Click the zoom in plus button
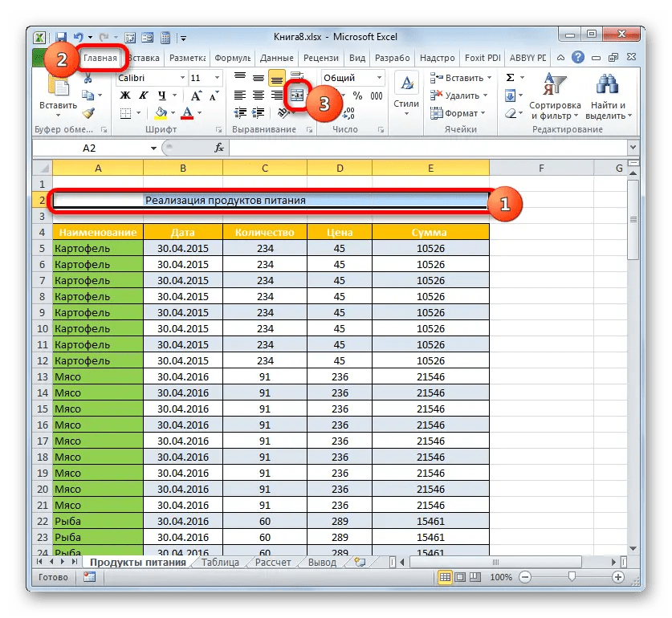The width and height of the screenshot is (672, 618). [x=618, y=577]
